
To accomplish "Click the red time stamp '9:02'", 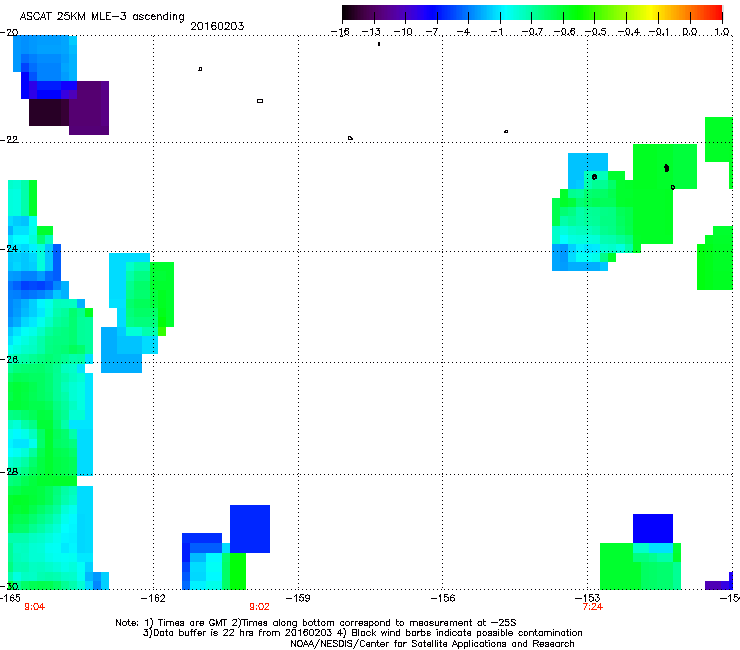I will tap(259, 607).
